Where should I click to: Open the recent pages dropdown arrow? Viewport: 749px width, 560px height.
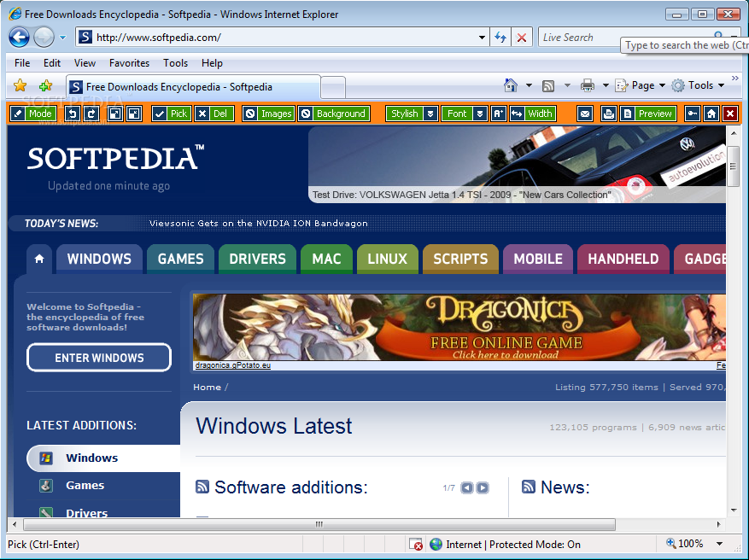[x=62, y=38]
